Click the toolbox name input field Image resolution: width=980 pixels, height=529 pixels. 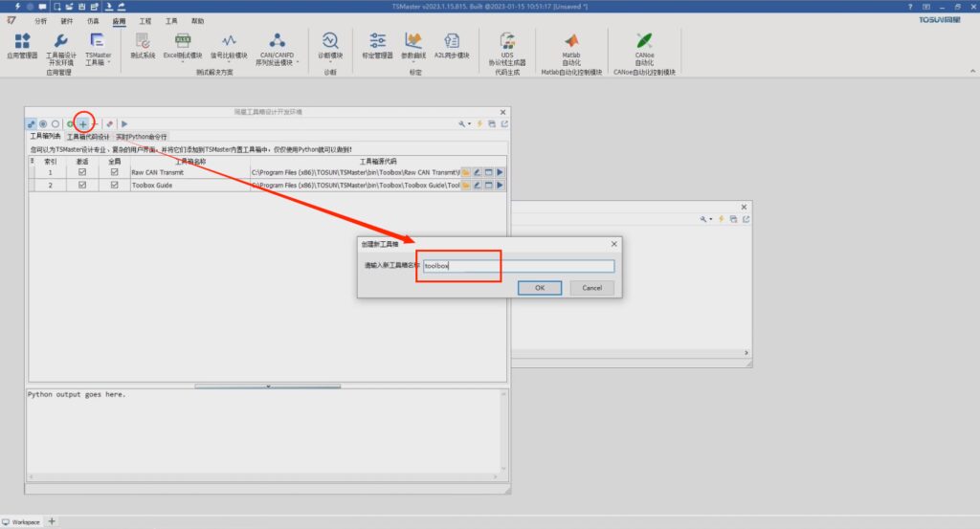click(518, 266)
